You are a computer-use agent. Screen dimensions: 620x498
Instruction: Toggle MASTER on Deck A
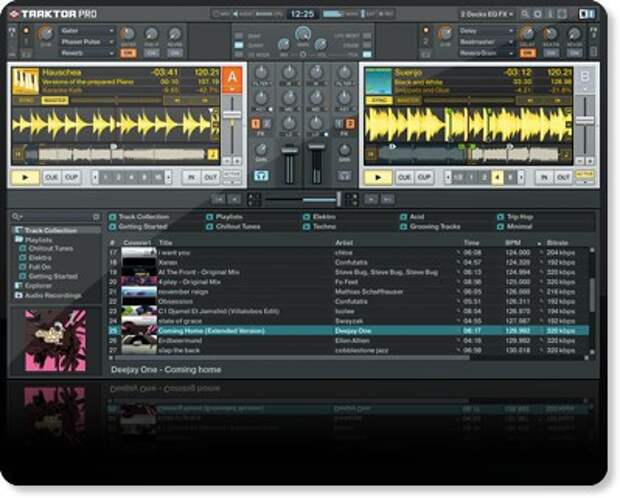(x=55, y=100)
